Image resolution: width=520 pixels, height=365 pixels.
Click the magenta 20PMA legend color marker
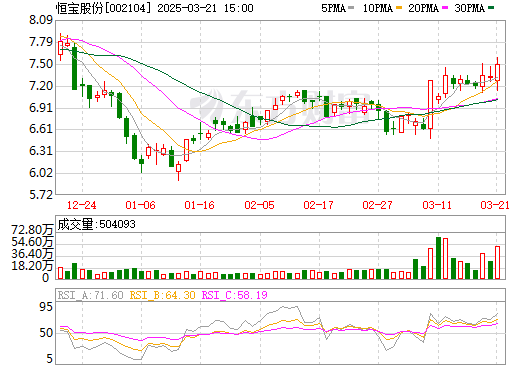point(445,7)
